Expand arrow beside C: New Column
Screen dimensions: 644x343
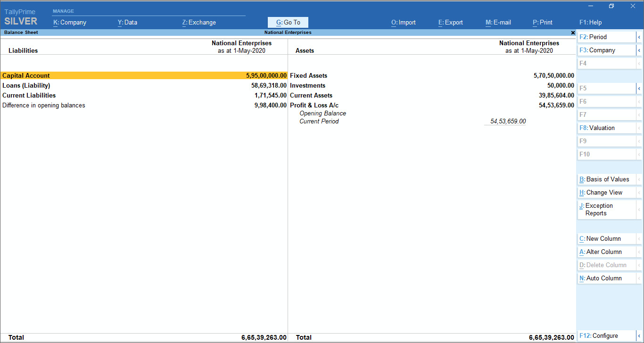click(639, 238)
